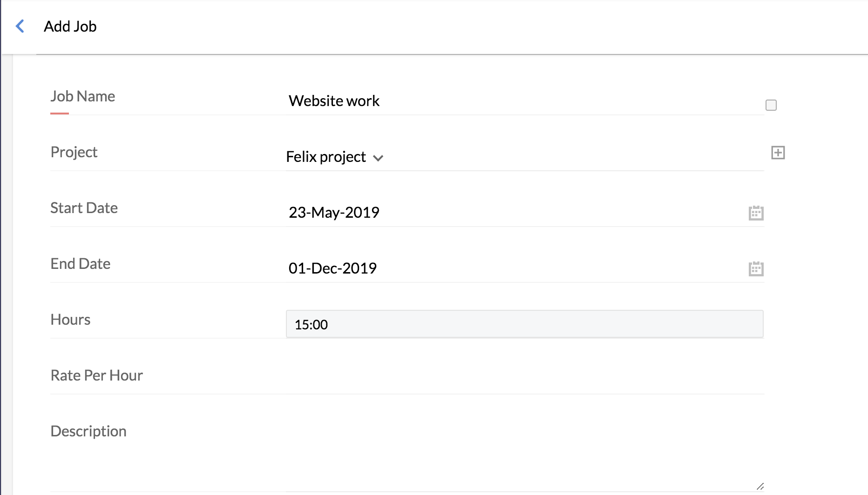Image resolution: width=868 pixels, height=495 pixels.
Task: Click into the Job Name field
Action: click(x=512, y=101)
